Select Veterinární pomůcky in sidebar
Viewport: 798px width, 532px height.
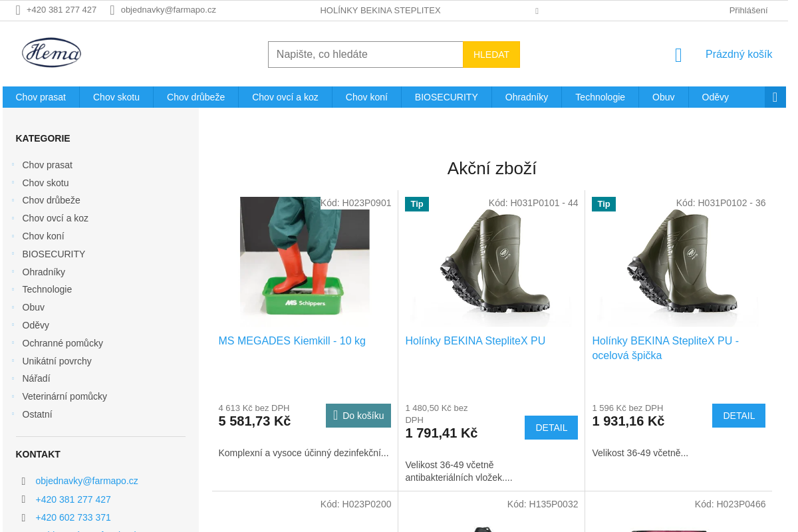[x=65, y=396]
